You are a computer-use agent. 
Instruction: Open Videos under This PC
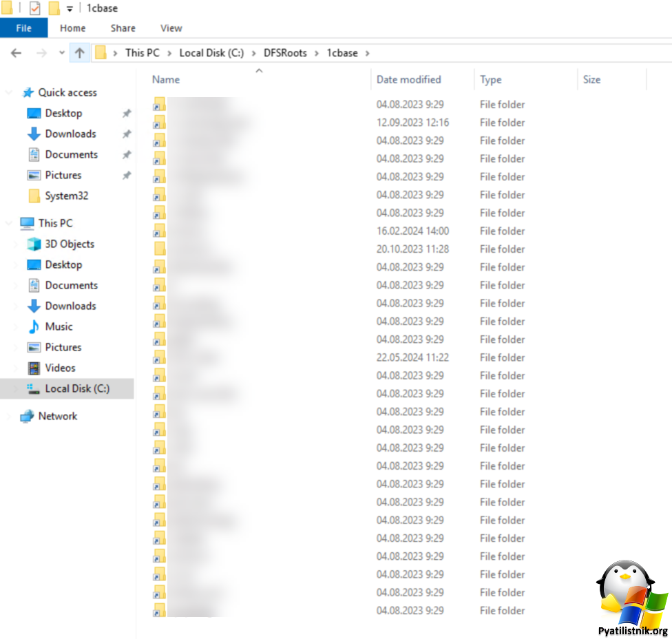[x=60, y=368]
